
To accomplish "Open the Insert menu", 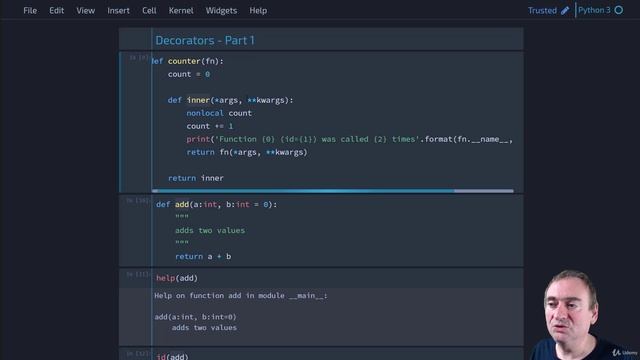I will (118, 11).
